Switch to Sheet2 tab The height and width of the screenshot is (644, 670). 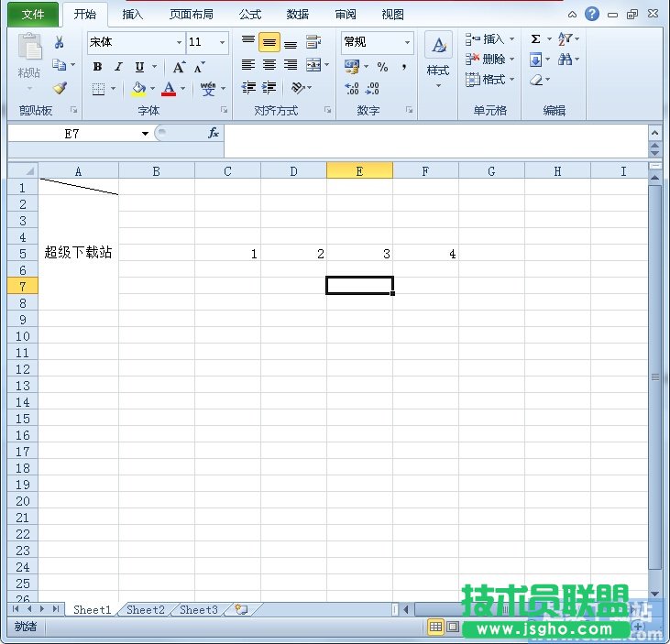click(x=146, y=610)
